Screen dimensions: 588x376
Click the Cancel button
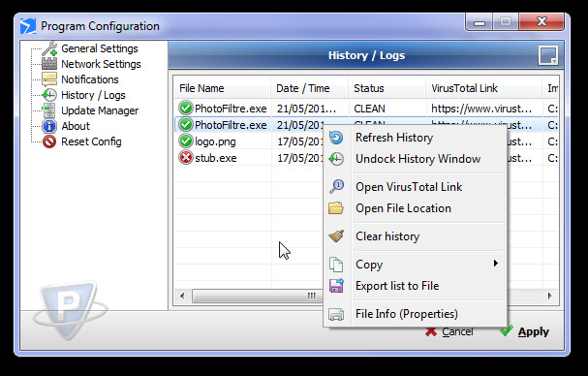coord(449,331)
